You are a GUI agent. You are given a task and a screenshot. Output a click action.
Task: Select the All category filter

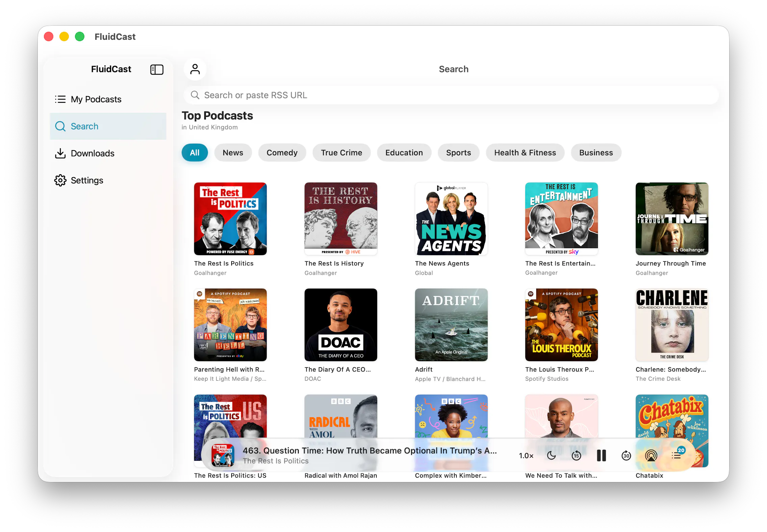[x=195, y=153]
